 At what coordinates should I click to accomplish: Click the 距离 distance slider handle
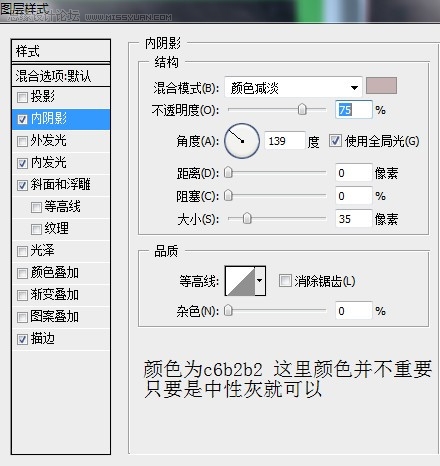(x=228, y=173)
